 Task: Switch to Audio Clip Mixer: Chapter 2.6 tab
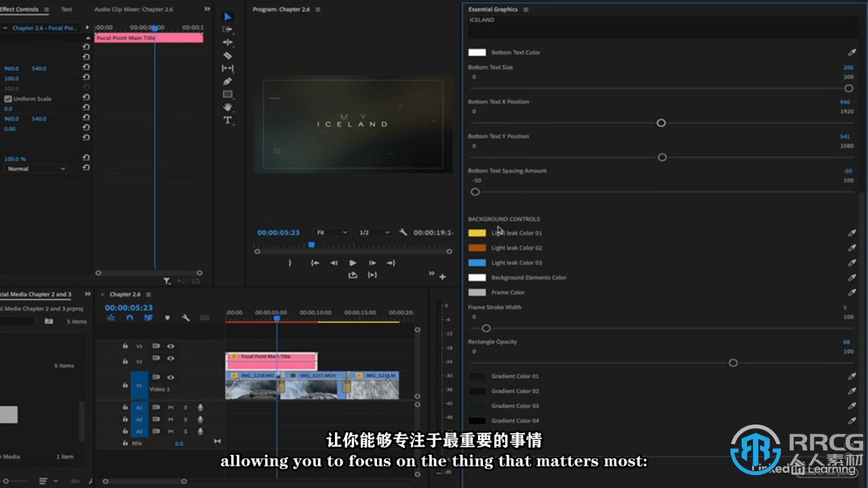[x=134, y=9]
